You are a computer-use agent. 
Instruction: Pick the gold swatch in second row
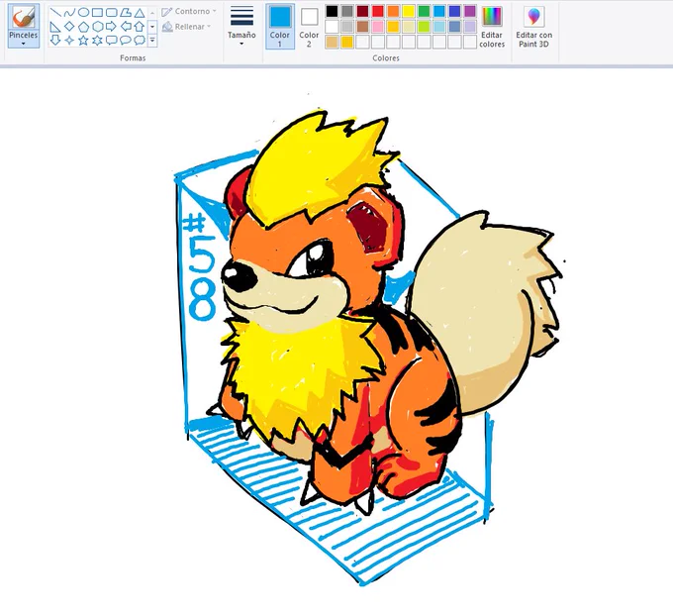[x=393, y=27]
